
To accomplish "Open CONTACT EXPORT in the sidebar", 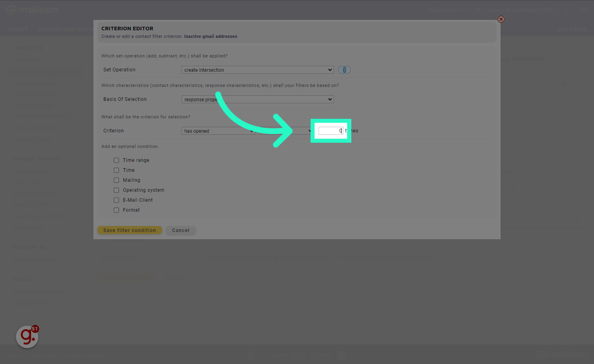I will (x=34, y=94).
